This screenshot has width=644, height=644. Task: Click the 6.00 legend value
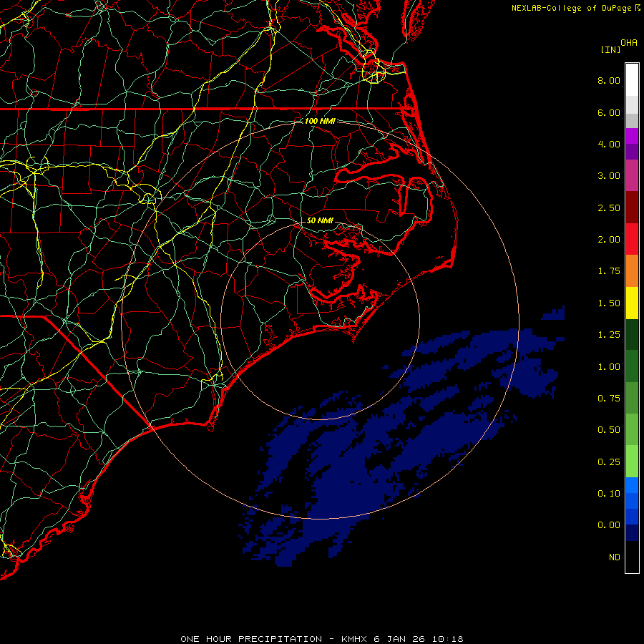(609, 112)
